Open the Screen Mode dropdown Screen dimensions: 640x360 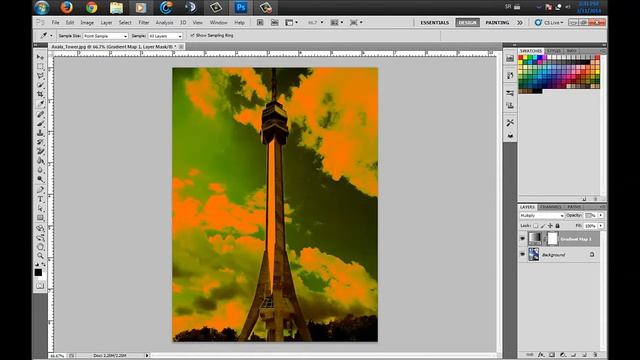(x=356, y=22)
